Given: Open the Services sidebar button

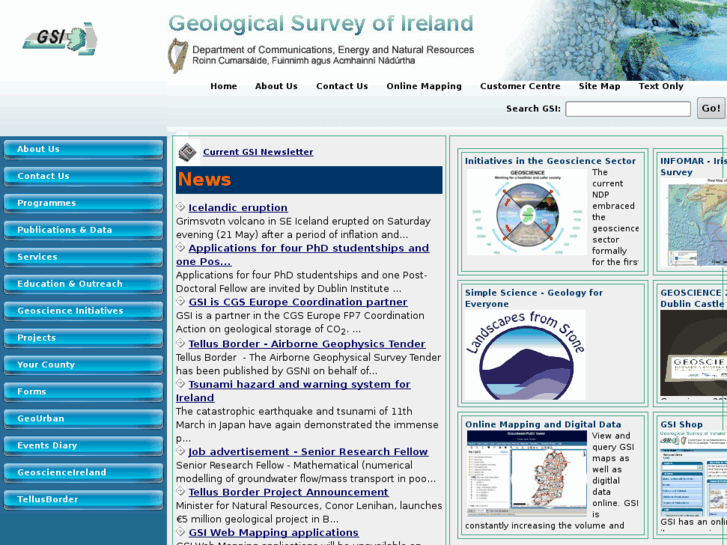Looking at the screenshot, I should [x=83, y=257].
